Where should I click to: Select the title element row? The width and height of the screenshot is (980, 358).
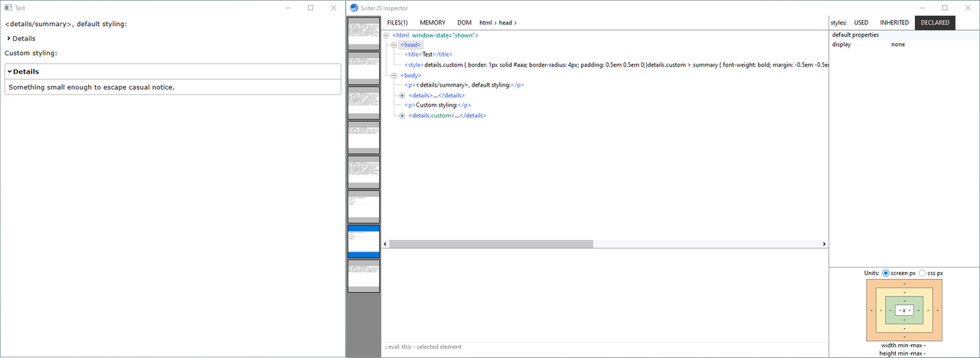[x=429, y=55]
